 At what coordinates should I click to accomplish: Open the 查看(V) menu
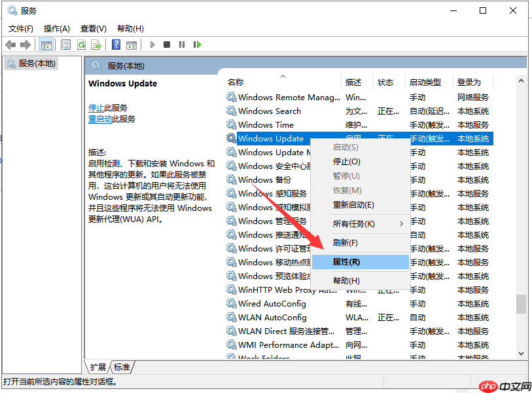click(92, 28)
